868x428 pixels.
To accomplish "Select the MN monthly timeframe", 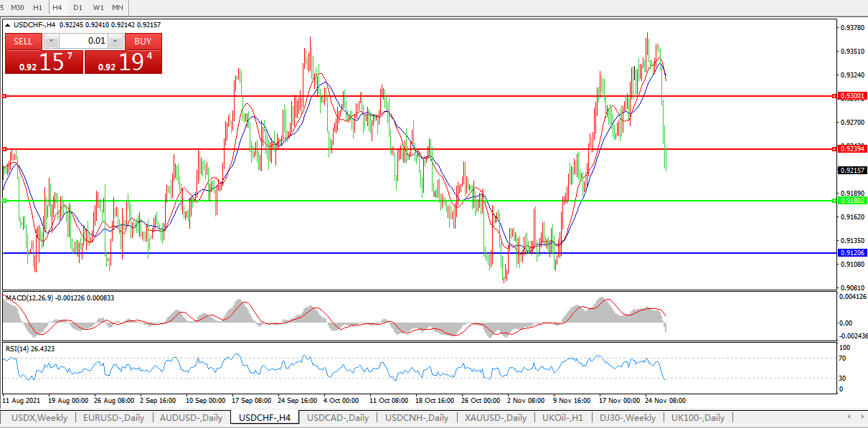I will click(x=118, y=7).
